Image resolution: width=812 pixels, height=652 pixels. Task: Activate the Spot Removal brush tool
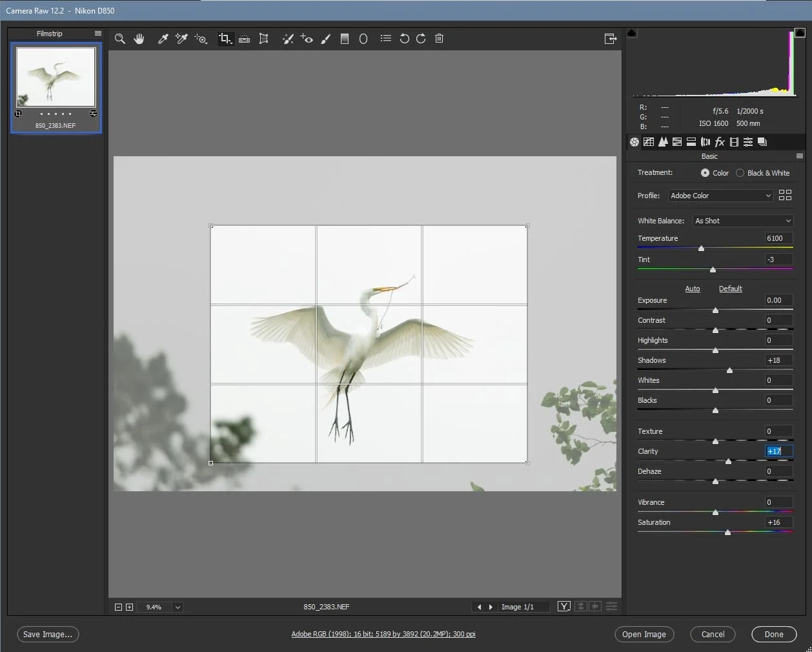pyautogui.click(x=288, y=39)
